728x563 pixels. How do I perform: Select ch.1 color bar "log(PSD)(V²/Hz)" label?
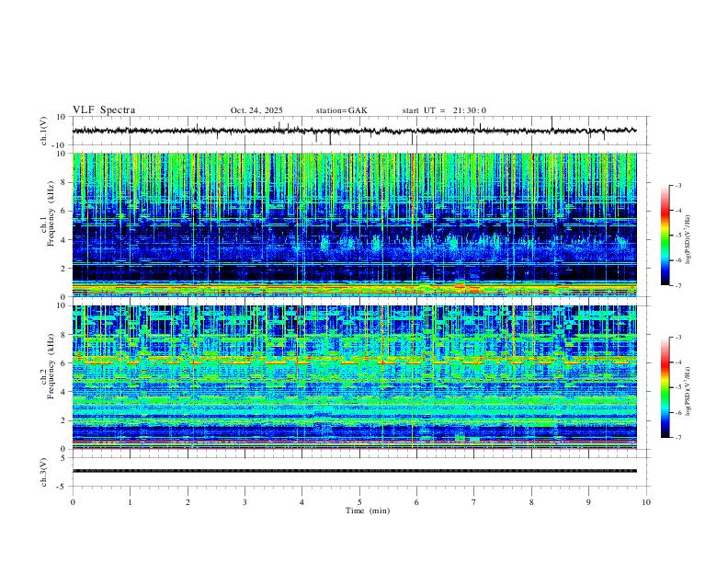point(688,240)
